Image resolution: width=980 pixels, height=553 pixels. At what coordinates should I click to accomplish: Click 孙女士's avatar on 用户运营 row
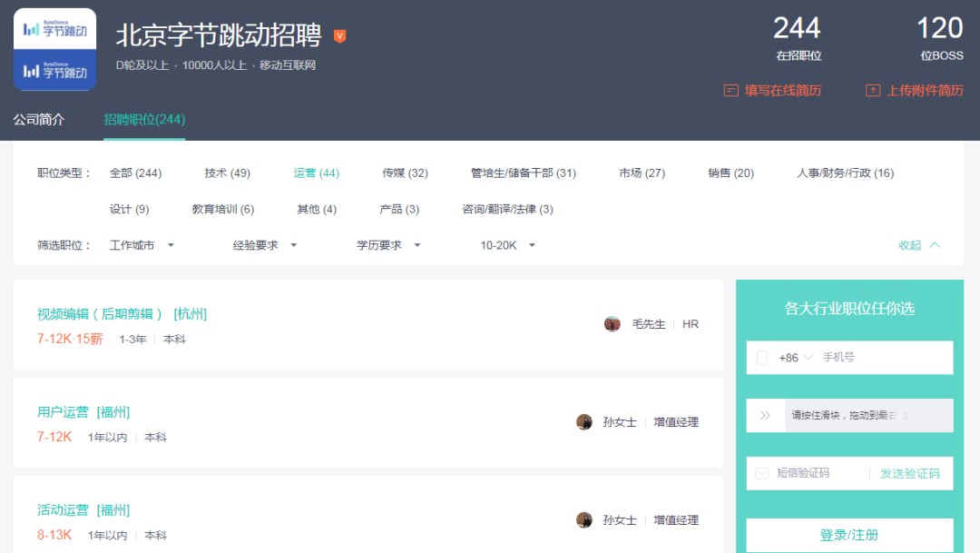point(584,422)
